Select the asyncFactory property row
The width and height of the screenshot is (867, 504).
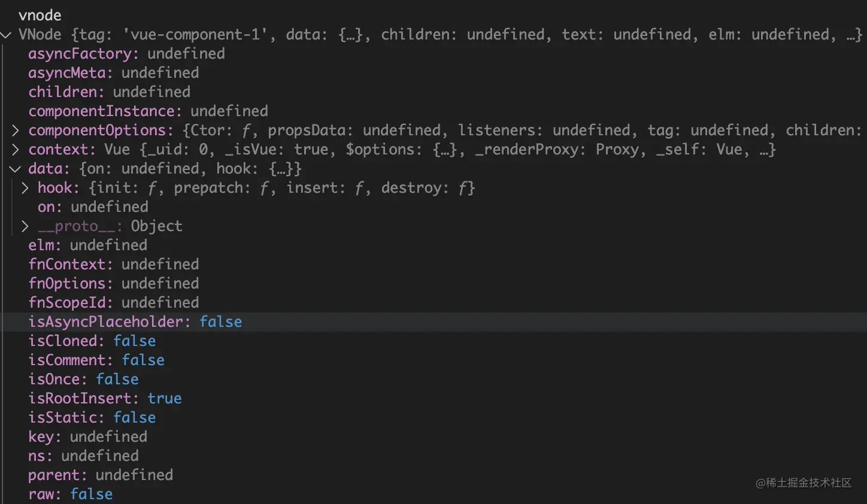(x=126, y=54)
